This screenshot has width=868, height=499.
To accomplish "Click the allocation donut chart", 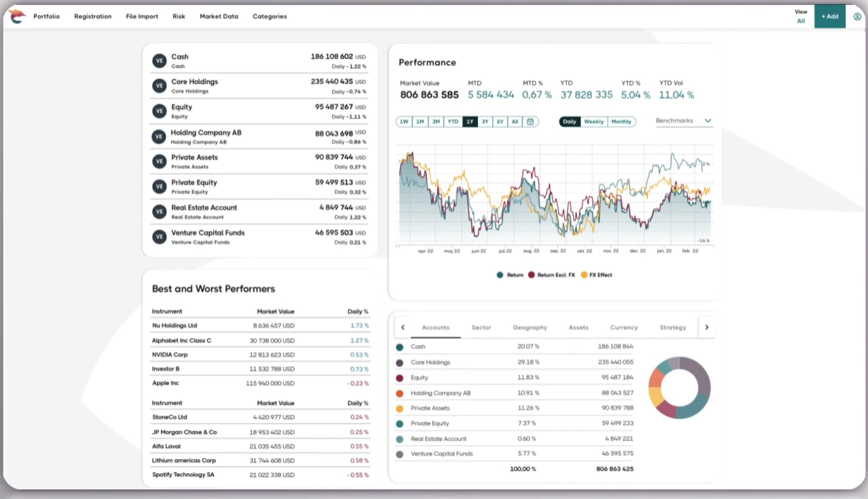I will (679, 387).
